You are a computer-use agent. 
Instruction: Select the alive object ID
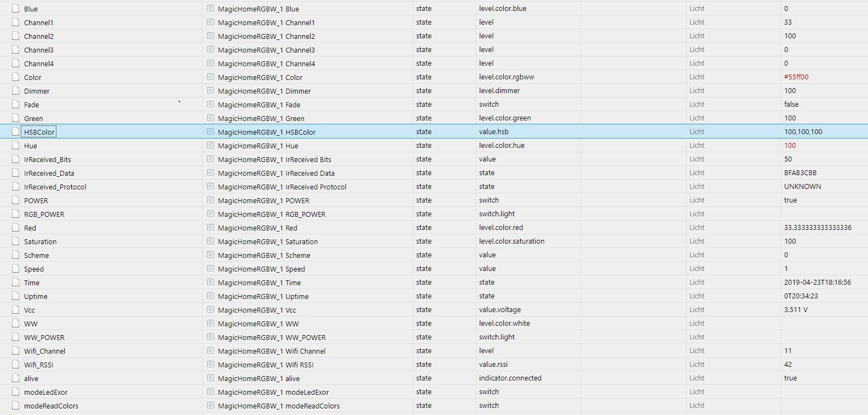pyautogui.click(x=31, y=378)
